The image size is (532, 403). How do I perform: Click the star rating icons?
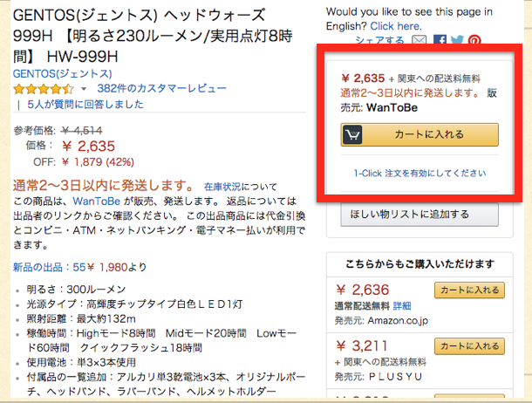pos(43,89)
